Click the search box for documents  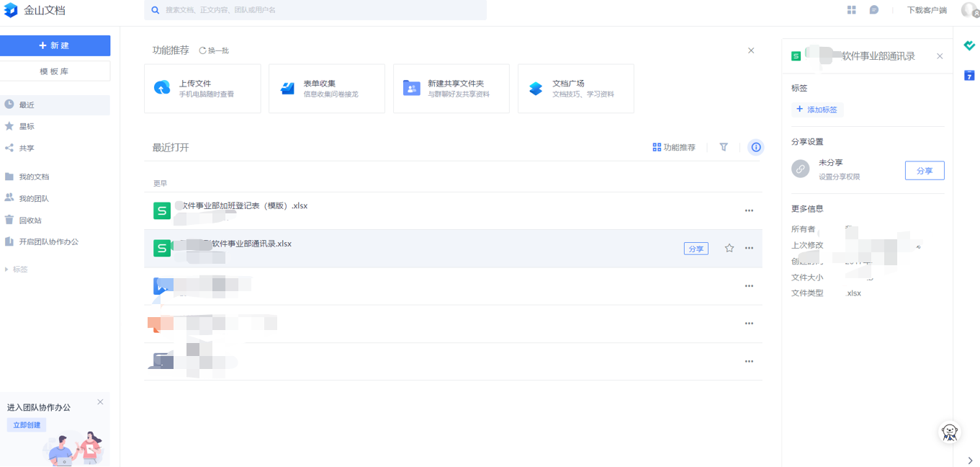coord(315,10)
